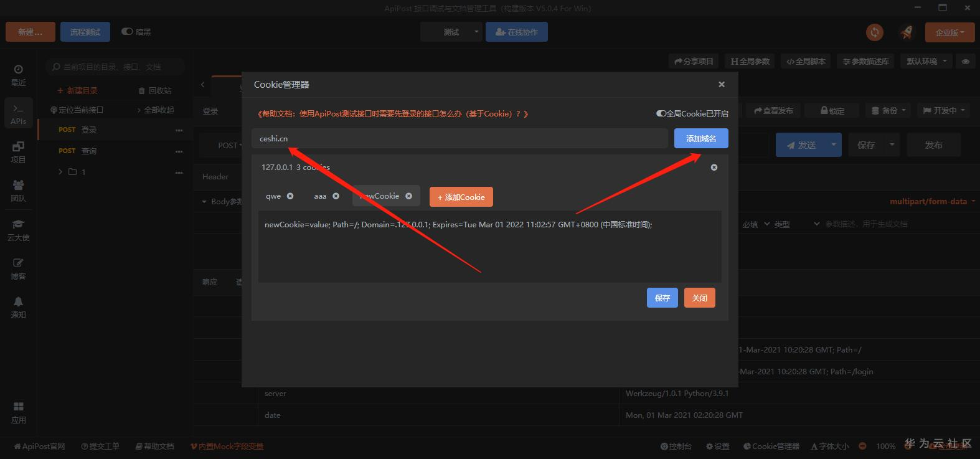Viewport: 980px width, 459px height.
Task: Open the multipart/form-data type dropdown
Action: pos(932,202)
